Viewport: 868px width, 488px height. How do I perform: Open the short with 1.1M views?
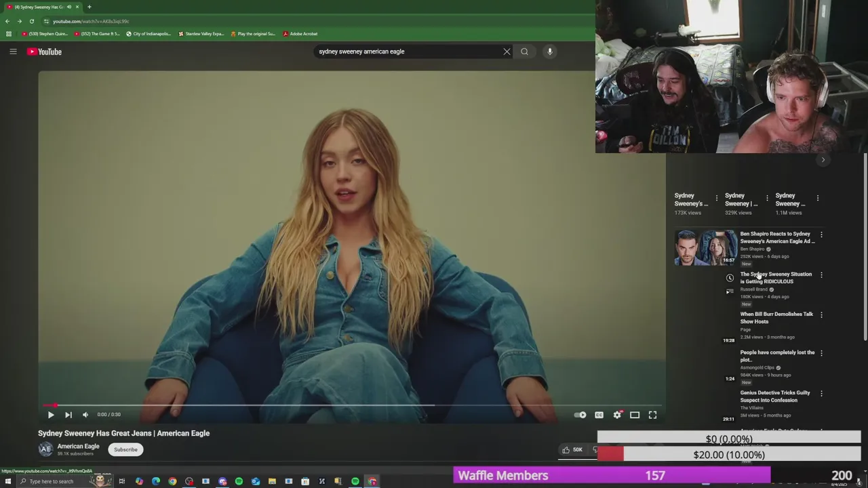(x=791, y=199)
